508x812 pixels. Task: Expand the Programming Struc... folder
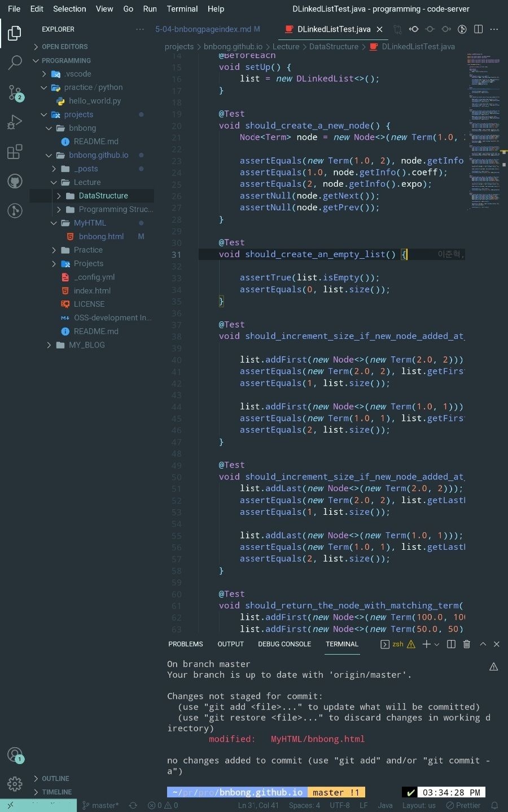click(92, 209)
